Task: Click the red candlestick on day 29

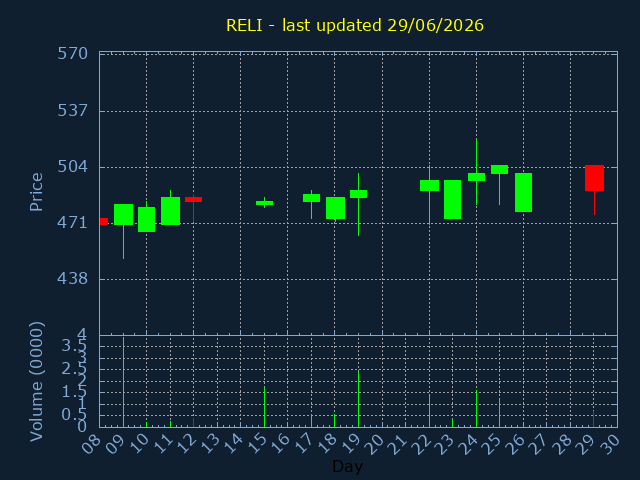Action: [594, 178]
